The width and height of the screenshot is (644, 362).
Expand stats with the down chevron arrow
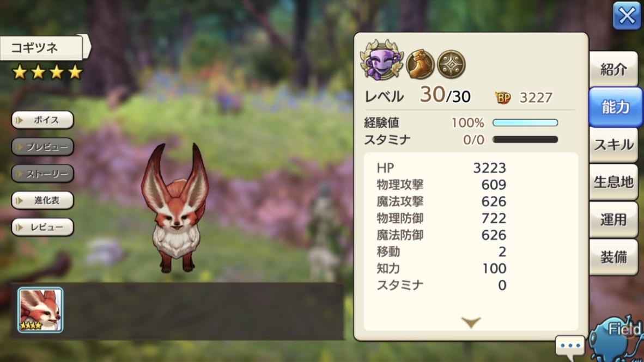[x=471, y=323]
